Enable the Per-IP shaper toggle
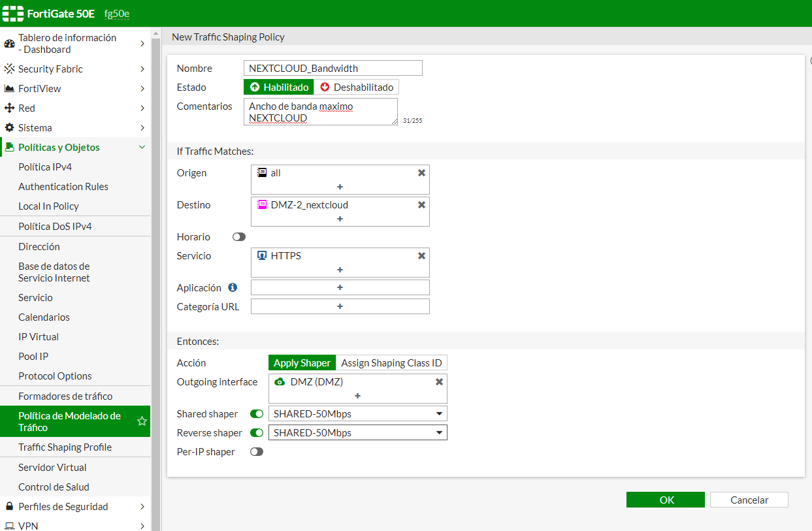812x531 pixels. point(257,451)
